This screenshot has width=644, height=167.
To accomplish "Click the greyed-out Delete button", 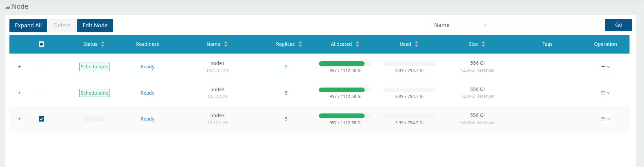I will pos(62,26).
